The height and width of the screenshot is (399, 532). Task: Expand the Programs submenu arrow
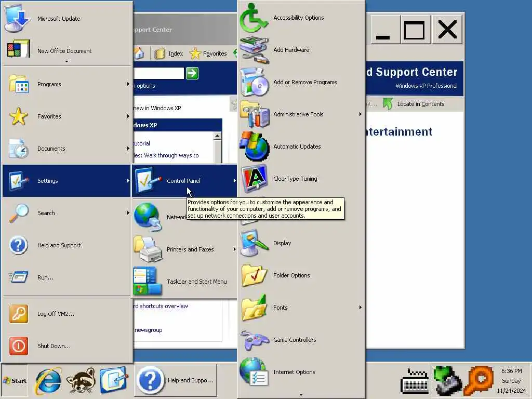click(128, 84)
